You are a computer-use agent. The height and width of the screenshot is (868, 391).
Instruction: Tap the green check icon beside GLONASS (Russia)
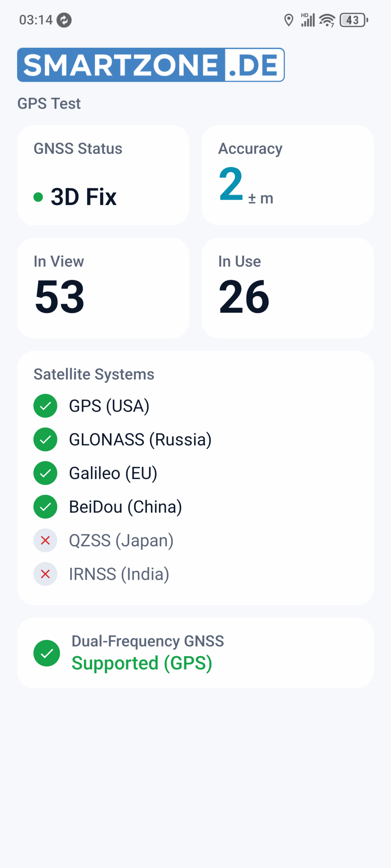tap(45, 439)
